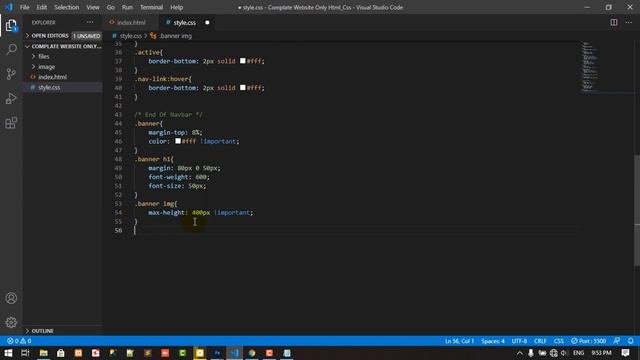Open the Source Control view
640x360 pixels.
click(x=11, y=74)
